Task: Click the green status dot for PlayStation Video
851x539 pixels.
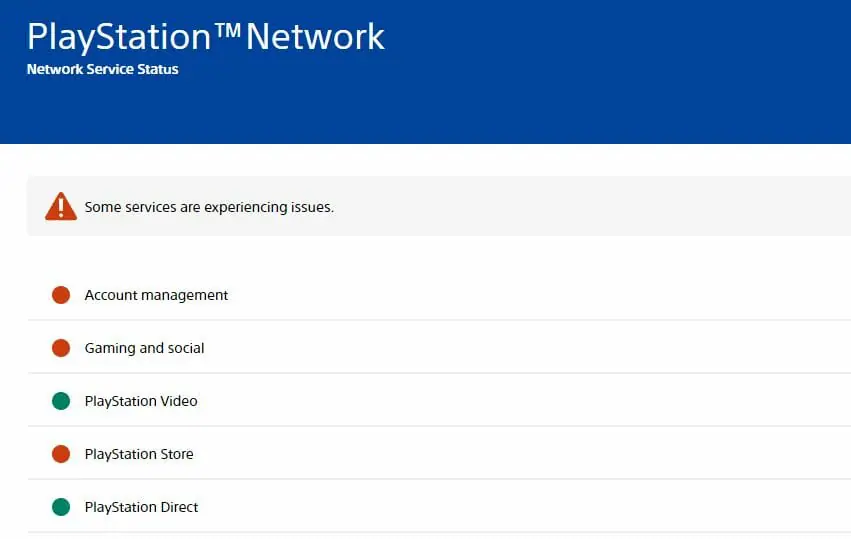Action: (61, 401)
